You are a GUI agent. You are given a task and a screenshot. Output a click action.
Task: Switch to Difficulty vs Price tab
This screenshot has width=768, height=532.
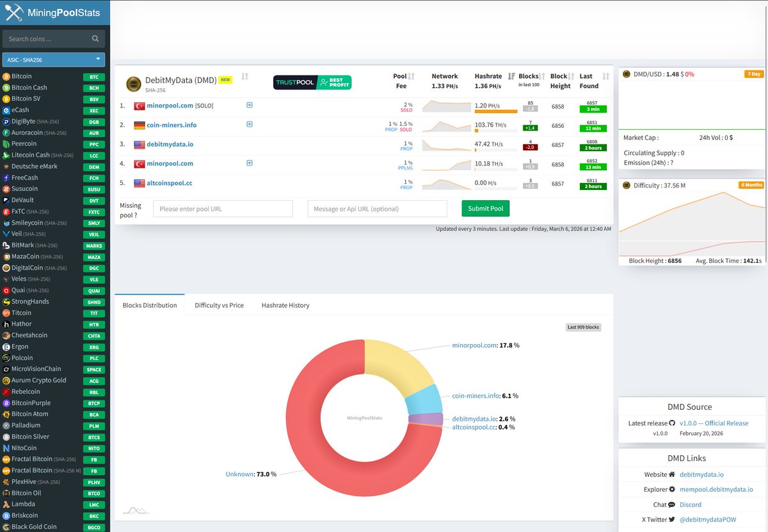tap(219, 305)
